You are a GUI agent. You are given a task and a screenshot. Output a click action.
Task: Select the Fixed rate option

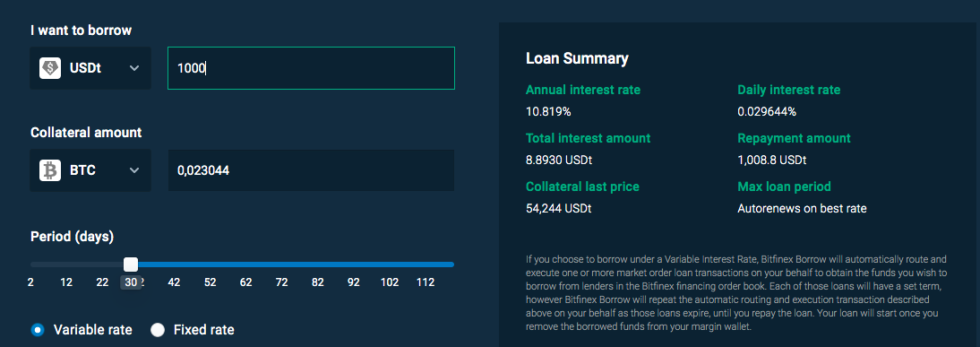coord(159,329)
